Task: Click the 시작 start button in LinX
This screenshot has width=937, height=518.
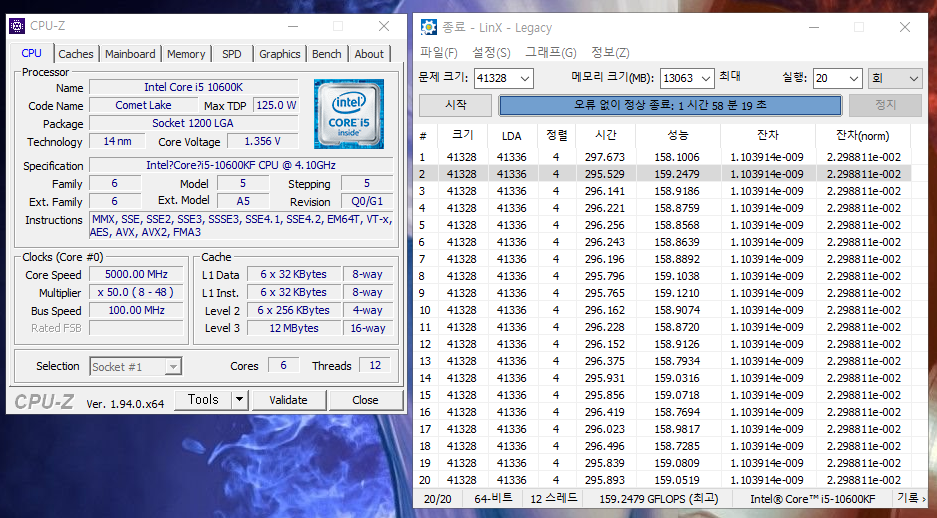Action: coord(456,105)
